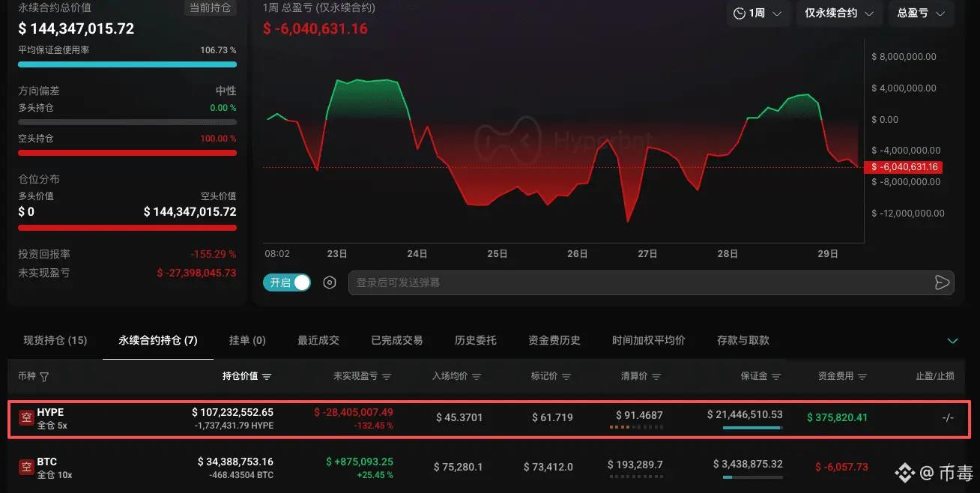This screenshot has width=980, height=493.
Task: Click HYPE funding fee $ 375,820.41
Action: pos(837,417)
